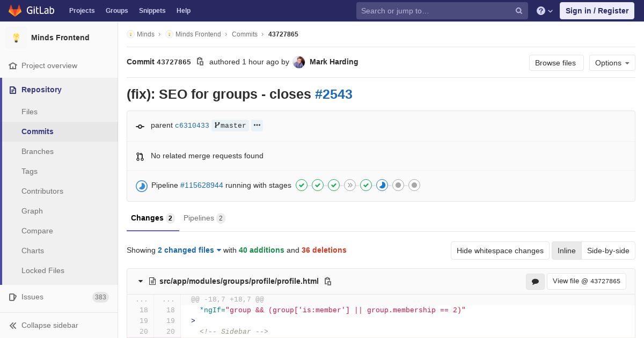Viewport: 644px width, 338px height.
Task: Click the last pending stage gray icon
Action: click(x=414, y=185)
